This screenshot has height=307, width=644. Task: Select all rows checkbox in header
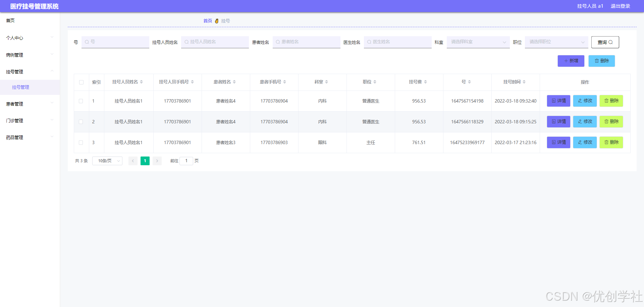tap(81, 82)
